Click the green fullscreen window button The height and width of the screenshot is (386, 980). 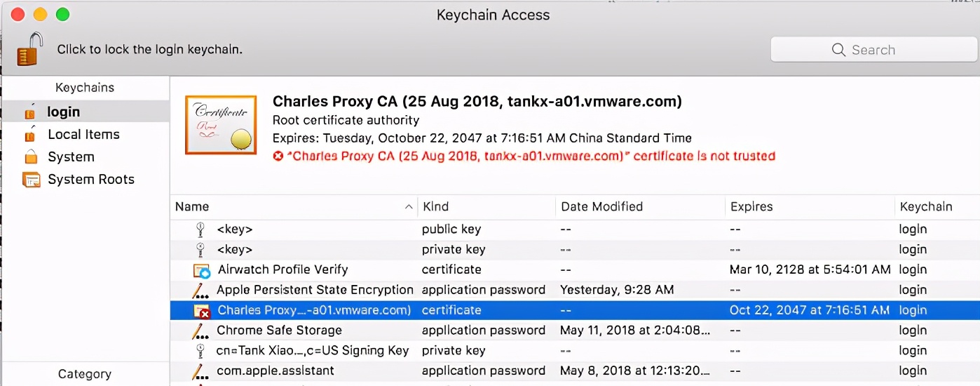(62, 15)
